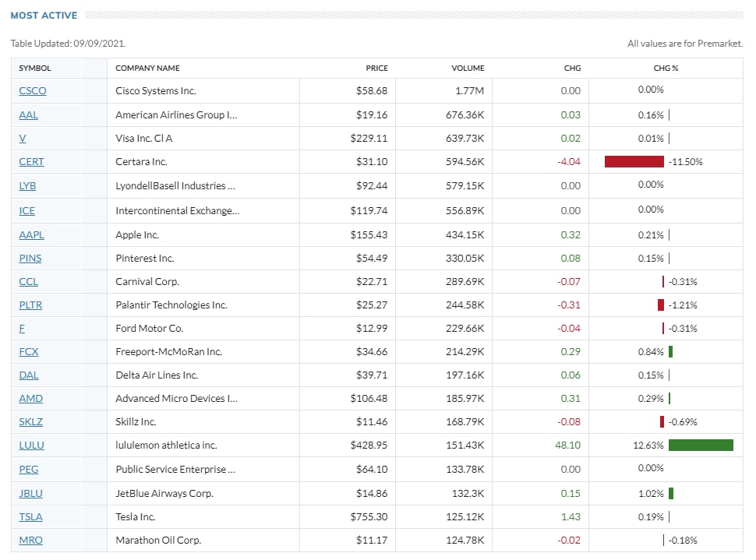Click the $755.30 price for Tesla
Screen dimensions: 756x560
click(x=369, y=516)
